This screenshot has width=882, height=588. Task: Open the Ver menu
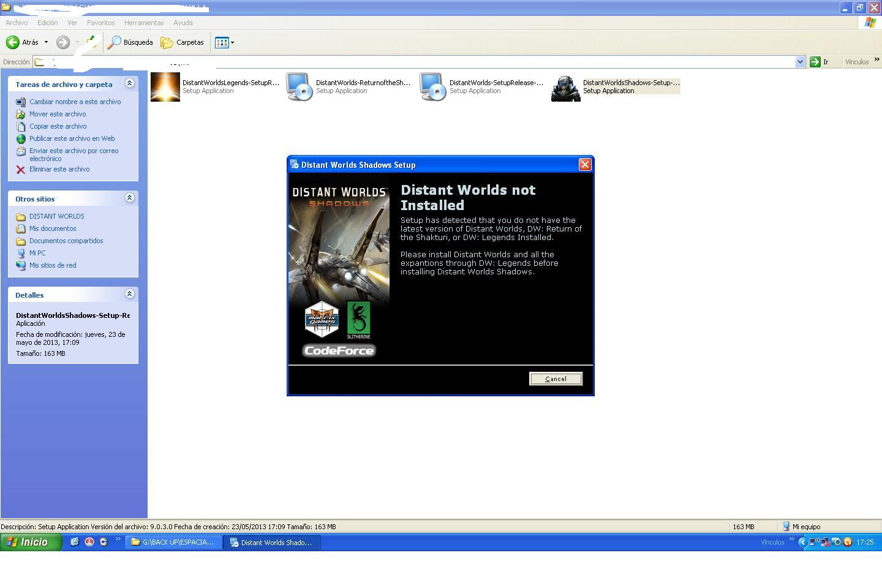click(72, 23)
